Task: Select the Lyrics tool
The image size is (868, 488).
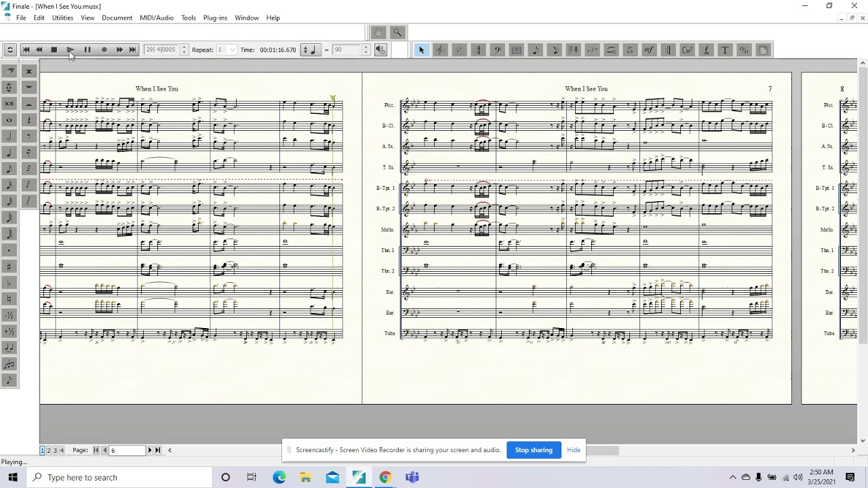Action: tap(706, 49)
